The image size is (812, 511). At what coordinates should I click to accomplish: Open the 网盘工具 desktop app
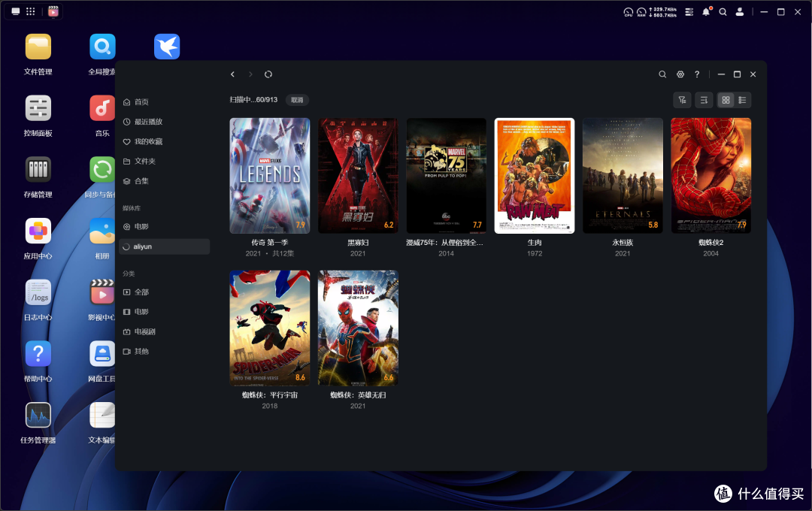(102, 354)
